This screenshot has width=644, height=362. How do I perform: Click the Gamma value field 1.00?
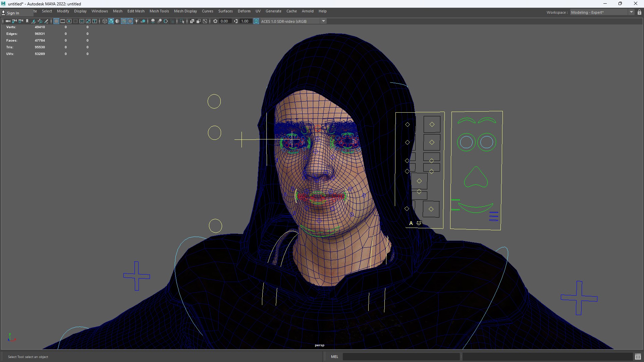pos(245,21)
